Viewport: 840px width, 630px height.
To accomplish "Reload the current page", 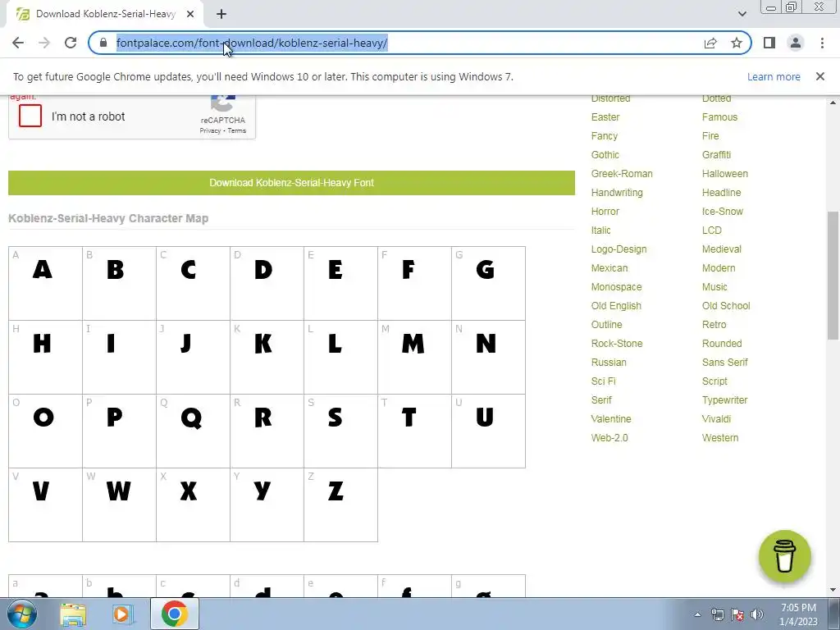I will [x=71, y=43].
